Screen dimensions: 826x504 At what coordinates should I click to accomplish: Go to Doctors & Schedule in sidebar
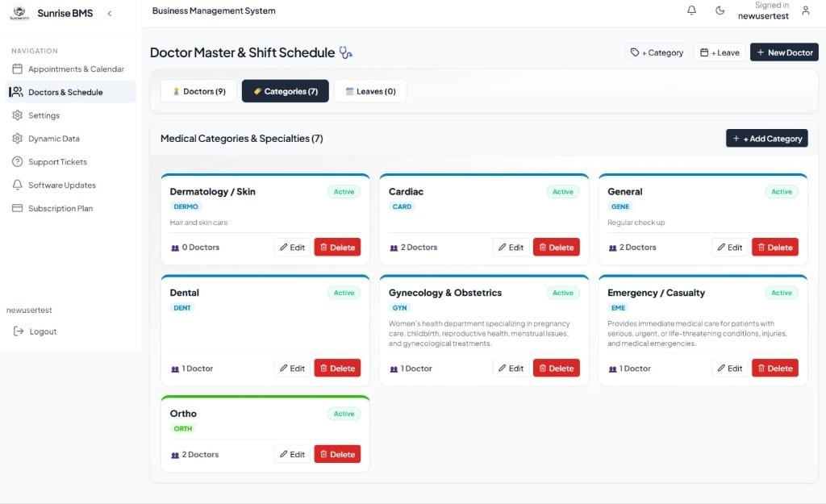[71, 92]
